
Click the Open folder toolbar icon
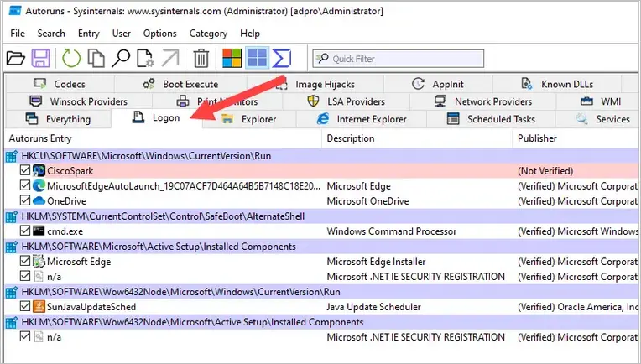coord(16,59)
